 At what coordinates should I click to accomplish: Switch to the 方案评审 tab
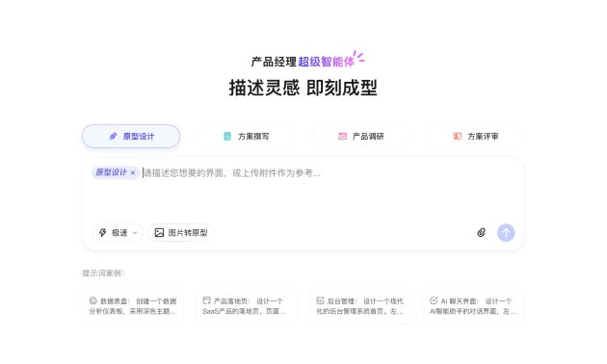[x=475, y=136]
